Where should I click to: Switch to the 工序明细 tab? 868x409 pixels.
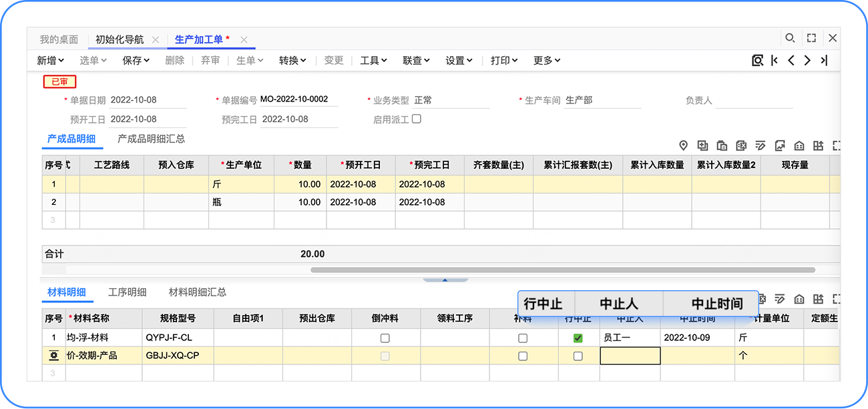coord(127,292)
